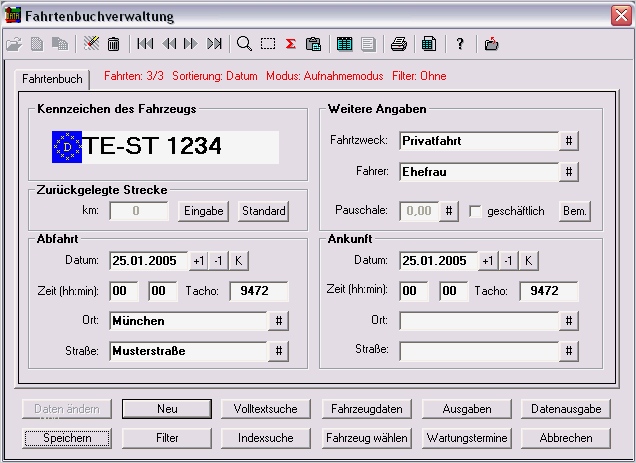Viewport: 636px width, 463px height.
Task: Click the red sigma sum icon
Action: [x=290, y=44]
